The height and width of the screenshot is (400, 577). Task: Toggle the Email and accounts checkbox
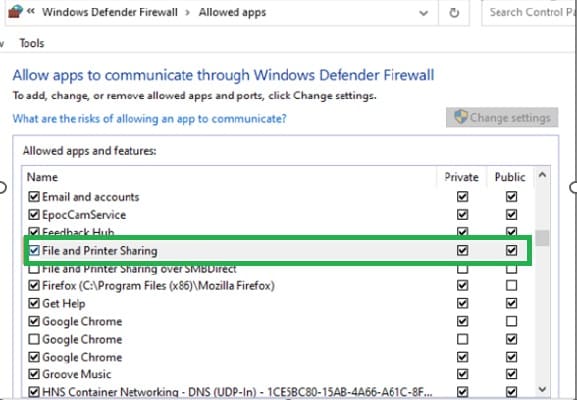pos(34,197)
